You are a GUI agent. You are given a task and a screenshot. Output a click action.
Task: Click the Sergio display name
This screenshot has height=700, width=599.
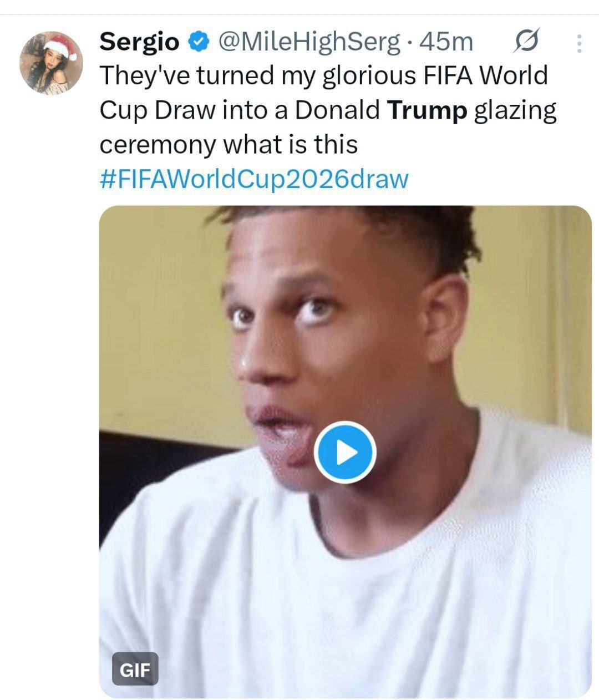pyautogui.click(x=139, y=42)
